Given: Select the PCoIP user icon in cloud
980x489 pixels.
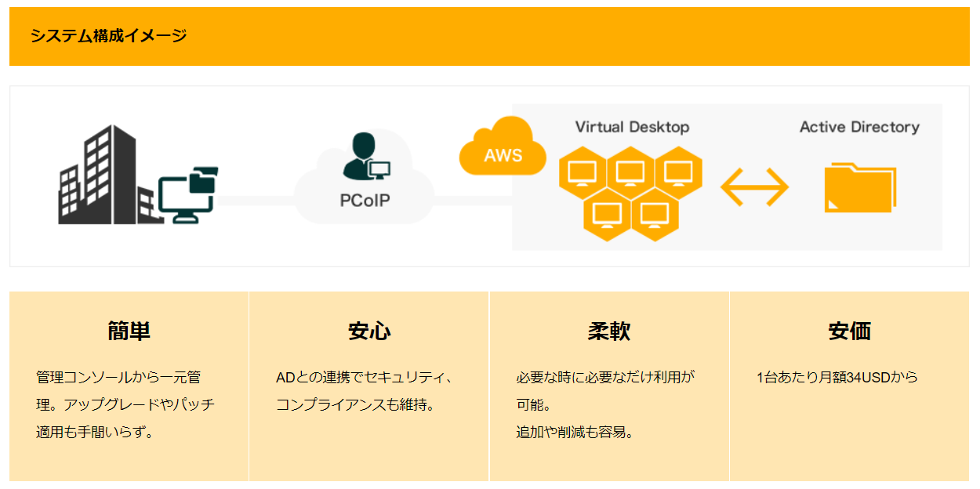Looking at the screenshot, I should click(x=366, y=156).
